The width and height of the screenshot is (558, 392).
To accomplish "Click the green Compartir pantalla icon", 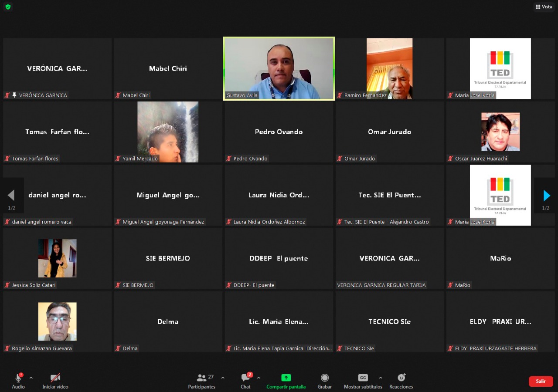I will click(x=286, y=378).
